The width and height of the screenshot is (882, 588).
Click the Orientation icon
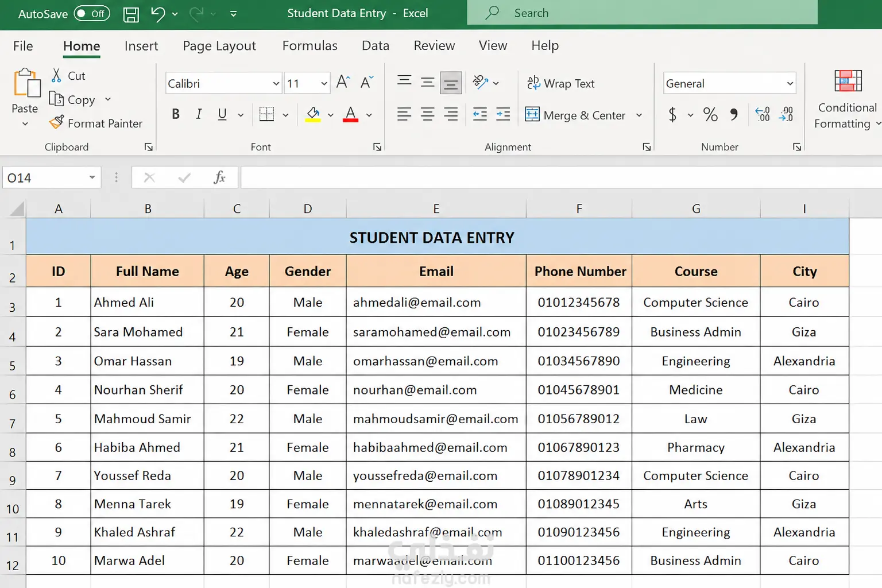(x=481, y=82)
